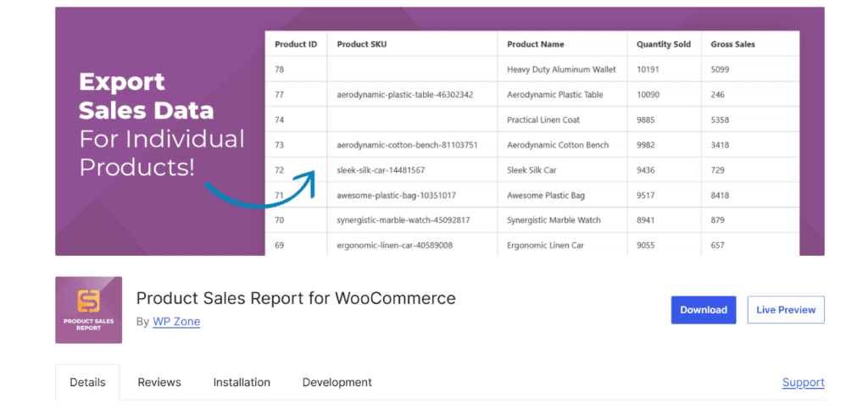Click the quantity sold value 9436
Viewport: 868px width, 415px height.
pyautogui.click(x=646, y=170)
